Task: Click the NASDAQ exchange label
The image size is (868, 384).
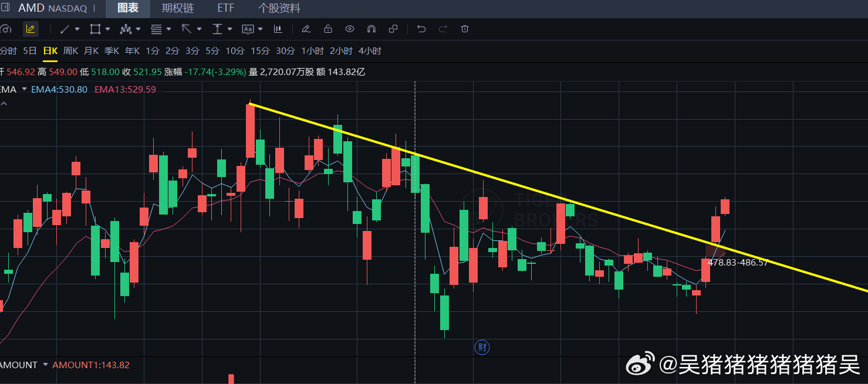Action: point(67,9)
